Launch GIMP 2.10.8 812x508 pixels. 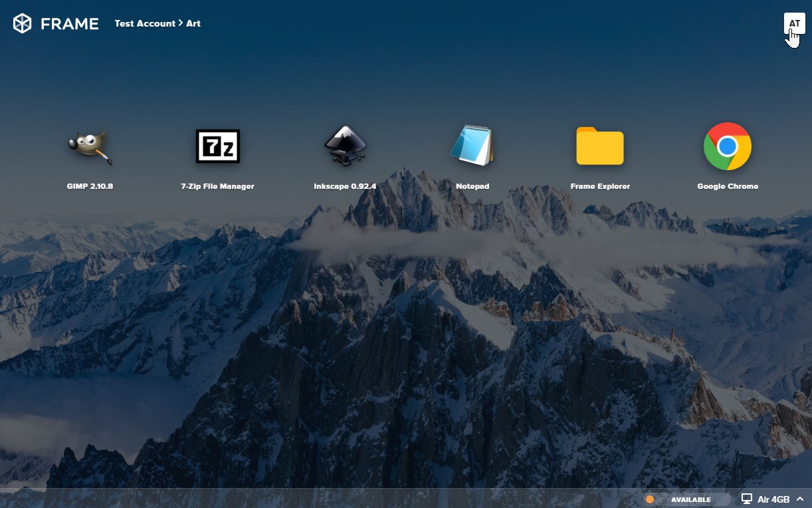[x=90, y=146]
